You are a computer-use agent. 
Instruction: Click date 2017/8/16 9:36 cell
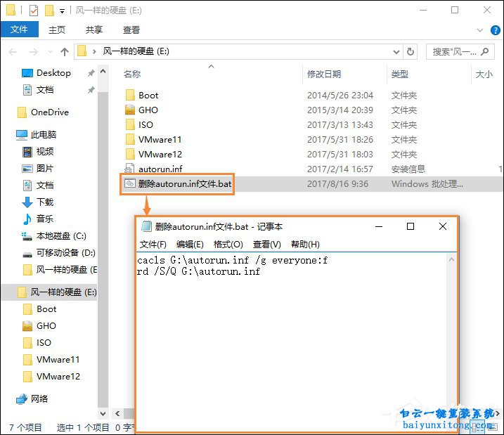pos(337,184)
